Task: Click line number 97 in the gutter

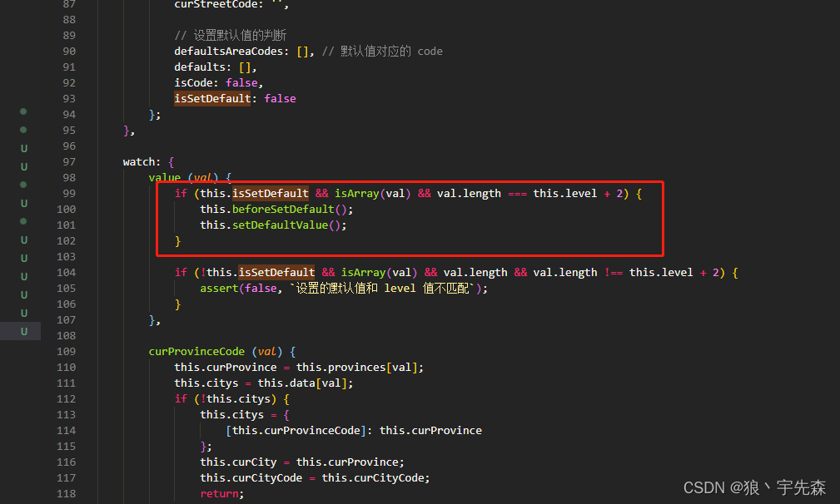Action: (69, 162)
